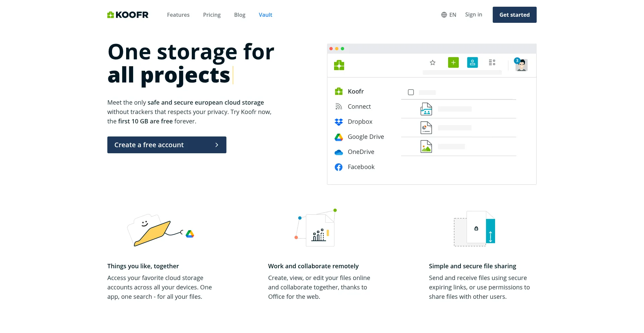
Task: Click the folder with Google Drive illustration
Action: point(161,230)
